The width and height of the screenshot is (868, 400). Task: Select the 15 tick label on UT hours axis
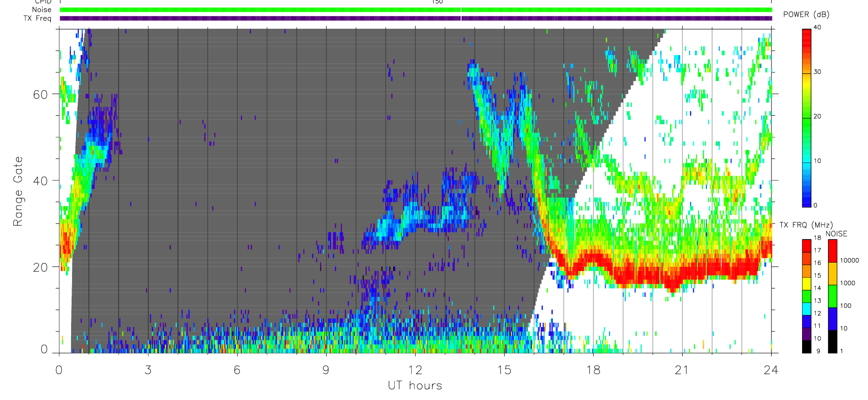pos(504,370)
